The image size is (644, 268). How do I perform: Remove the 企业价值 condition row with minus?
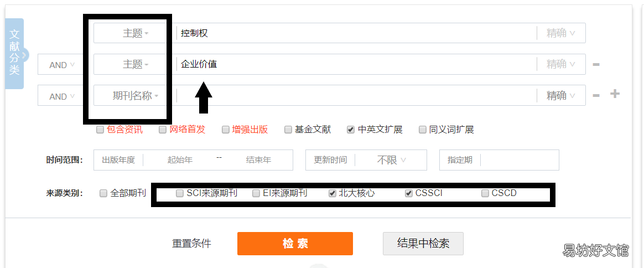pos(596,65)
